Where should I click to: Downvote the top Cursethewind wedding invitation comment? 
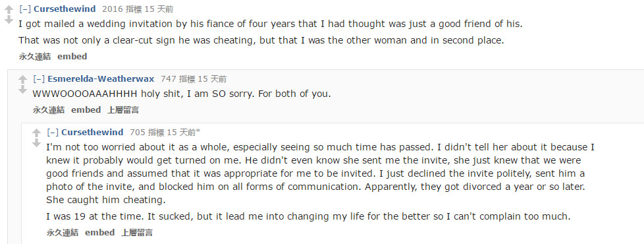tap(9, 20)
